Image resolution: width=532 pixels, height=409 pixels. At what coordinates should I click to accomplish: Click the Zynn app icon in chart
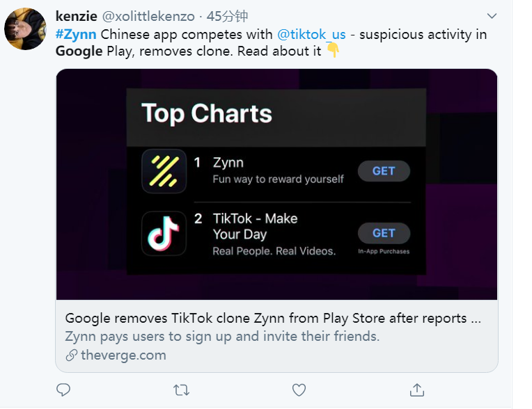164,171
